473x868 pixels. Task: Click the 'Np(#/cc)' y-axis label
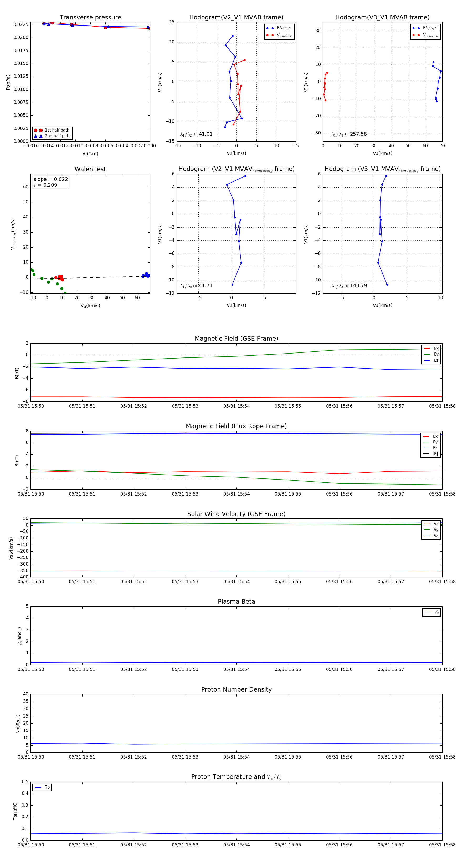(x=18, y=724)
